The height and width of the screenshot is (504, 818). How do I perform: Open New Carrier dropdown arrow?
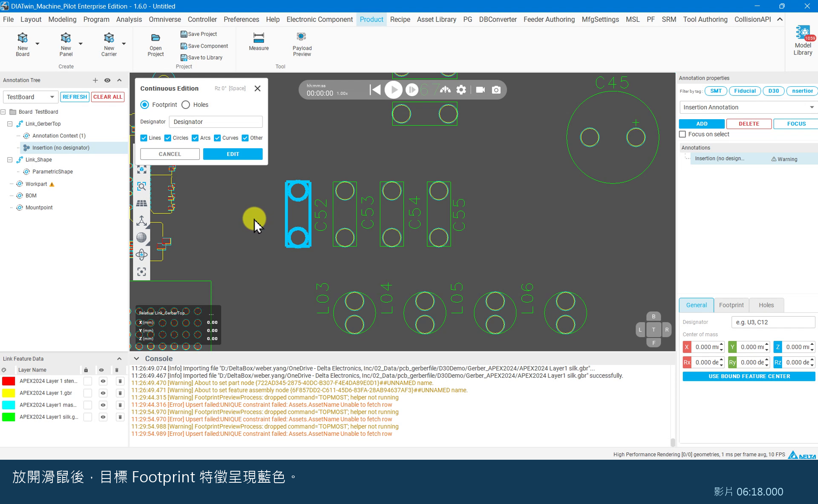[x=124, y=43]
